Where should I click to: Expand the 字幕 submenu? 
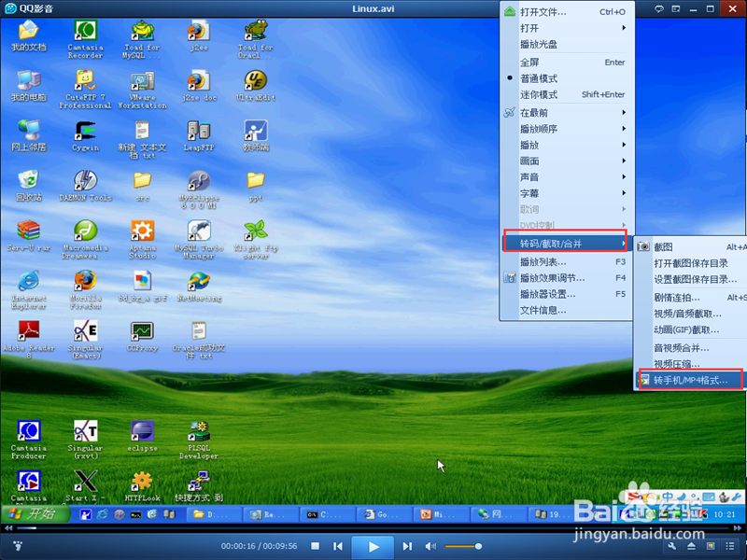coord(567,194)
